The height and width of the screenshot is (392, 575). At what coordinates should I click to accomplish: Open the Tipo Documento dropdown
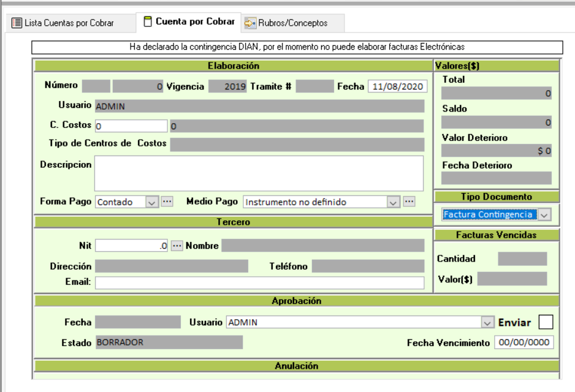click(x=544, y=214)
